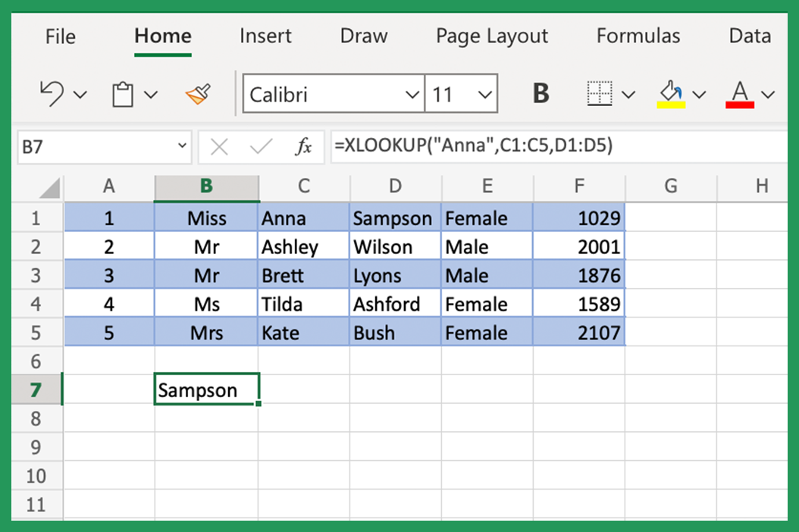Expand the Borders dropdown arrow
The image size is (799, 532).
coord(629,93)
